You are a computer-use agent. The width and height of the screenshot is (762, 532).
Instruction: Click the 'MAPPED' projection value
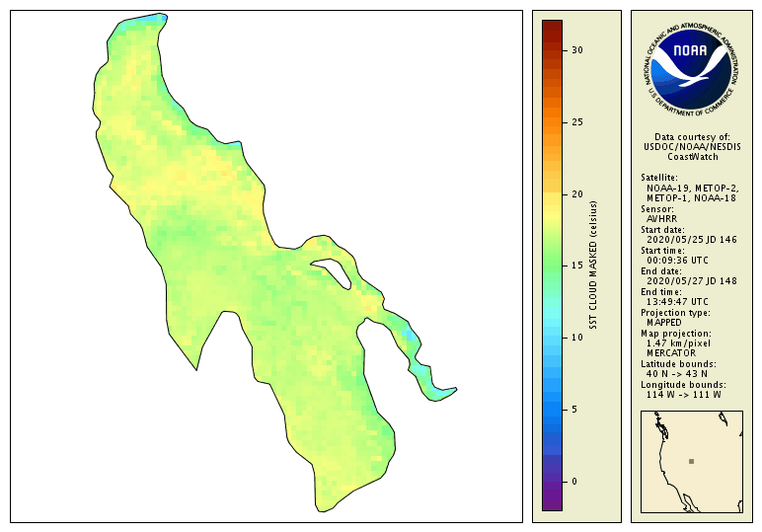(x=664, y=323)
